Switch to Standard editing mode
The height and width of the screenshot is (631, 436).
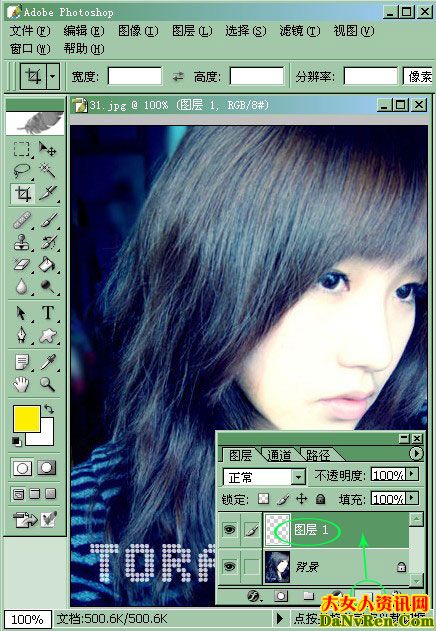coord(22,468)
